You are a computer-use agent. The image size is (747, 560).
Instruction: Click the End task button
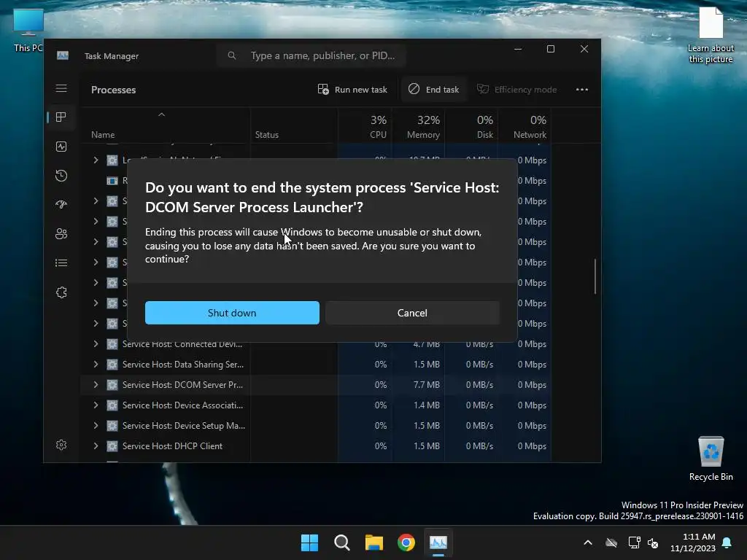click(x=433, y=90)
